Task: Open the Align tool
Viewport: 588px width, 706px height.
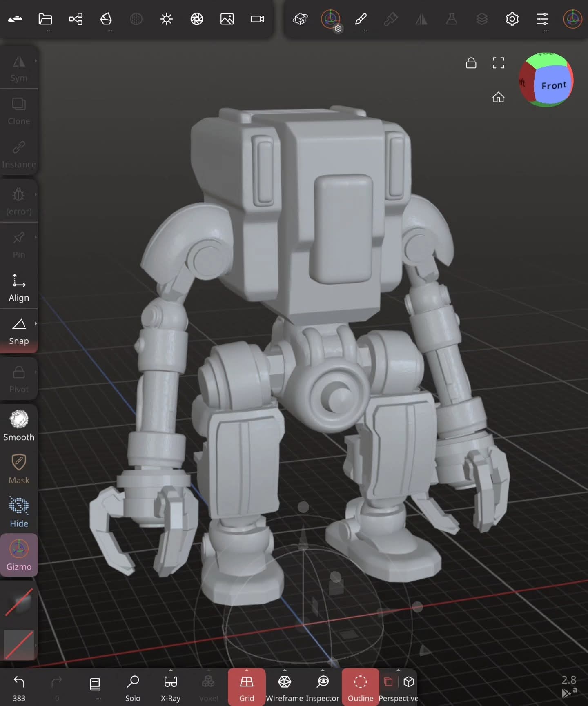Action: tap(19, 288)
